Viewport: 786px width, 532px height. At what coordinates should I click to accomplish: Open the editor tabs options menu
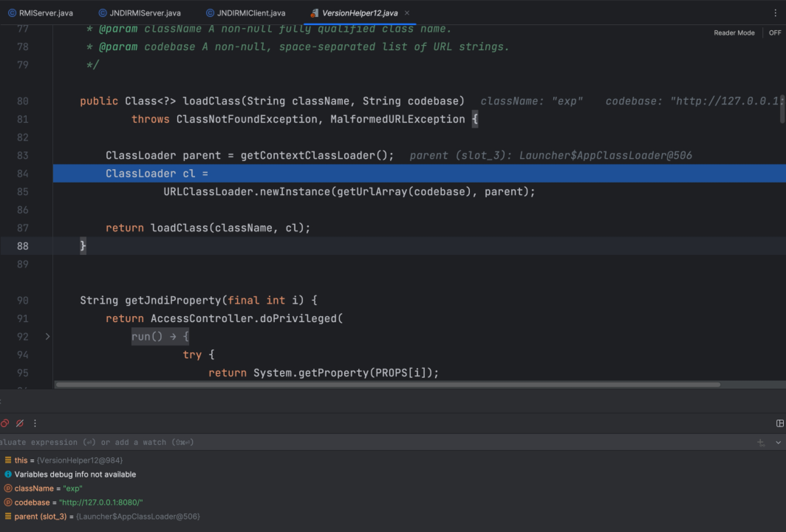click(x=775, y=13)
